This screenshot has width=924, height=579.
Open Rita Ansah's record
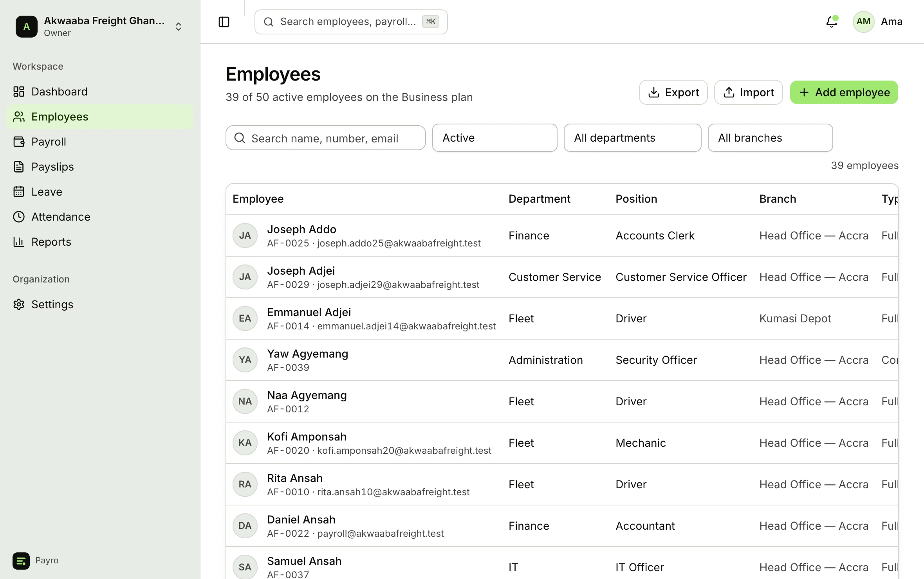(562, 484)
